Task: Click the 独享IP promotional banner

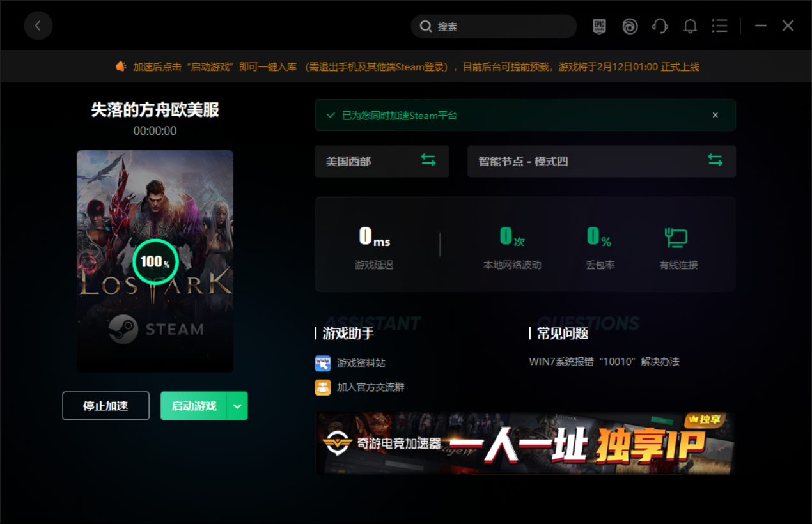Action: pos(526,443)
